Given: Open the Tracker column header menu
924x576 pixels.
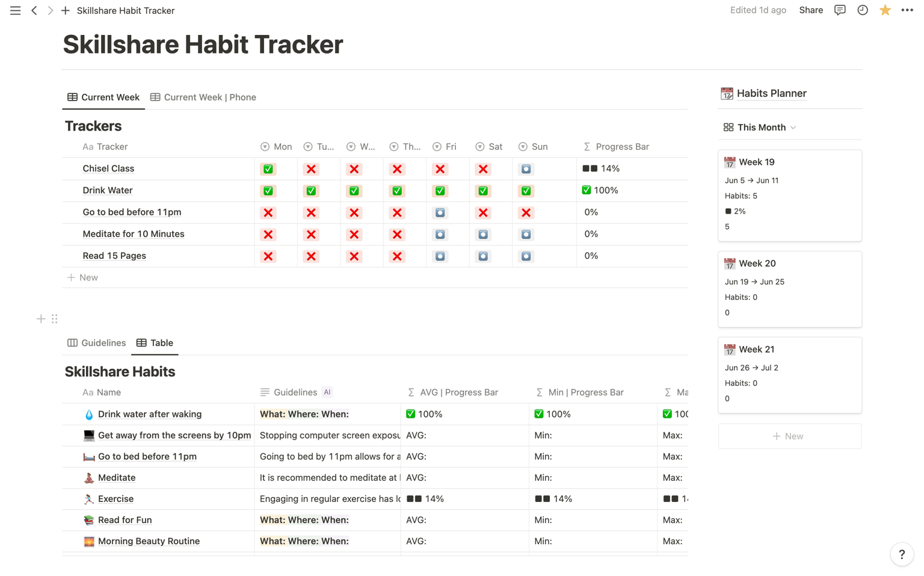Looking at the screenshot, I should pyautogui.click(x=105, y=147).
